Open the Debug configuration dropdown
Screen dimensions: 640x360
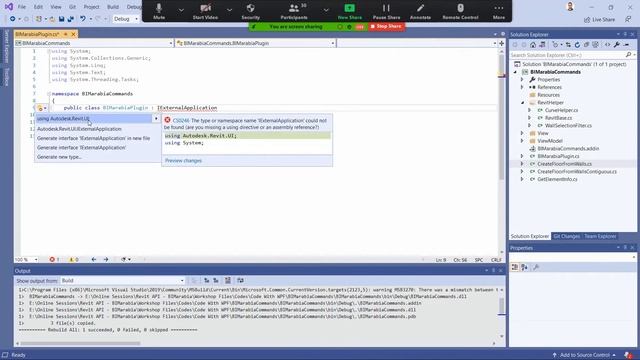pyautogui.click(x=125, y=19)
